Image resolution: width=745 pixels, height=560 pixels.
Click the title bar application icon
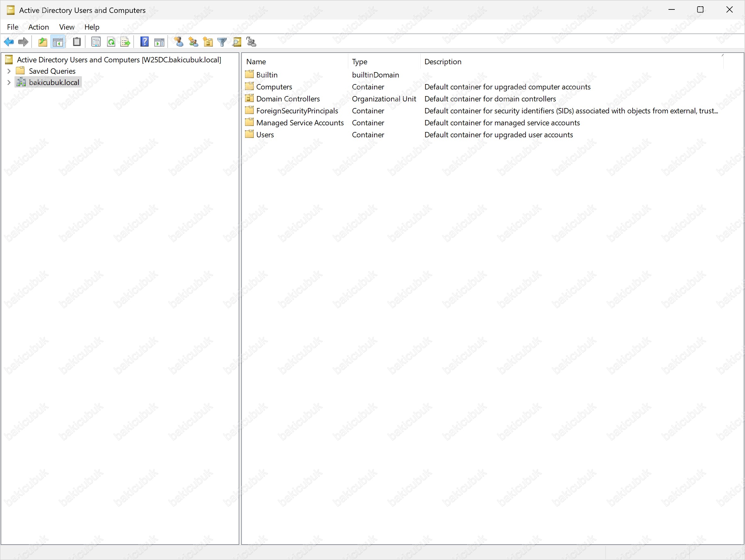tap(10, 10)
